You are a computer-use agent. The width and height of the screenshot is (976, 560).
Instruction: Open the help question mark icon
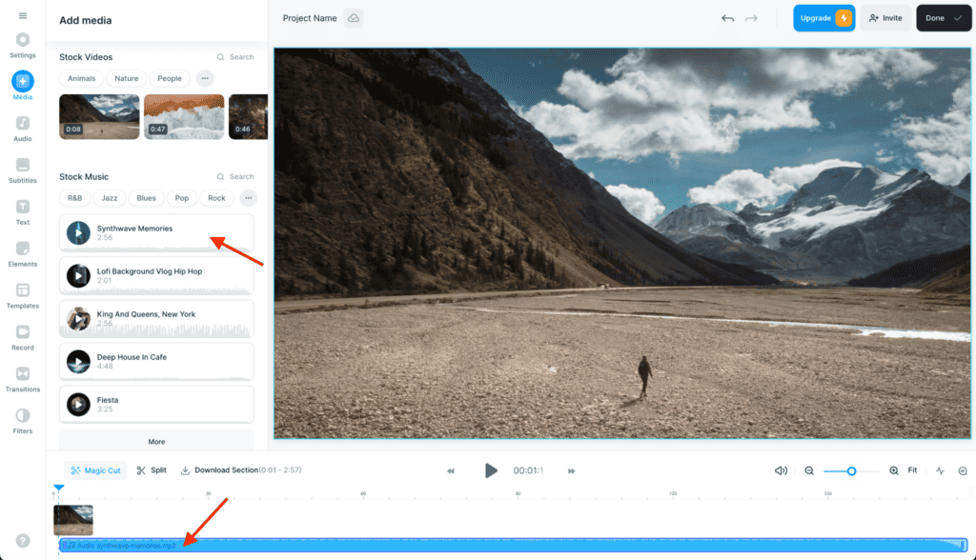pos(23,540)
